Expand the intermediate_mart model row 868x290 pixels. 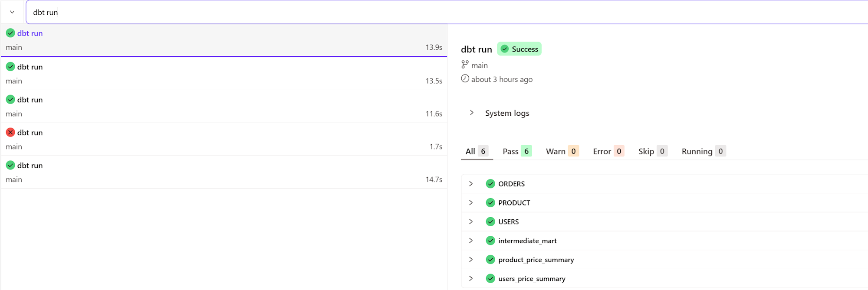471,241
